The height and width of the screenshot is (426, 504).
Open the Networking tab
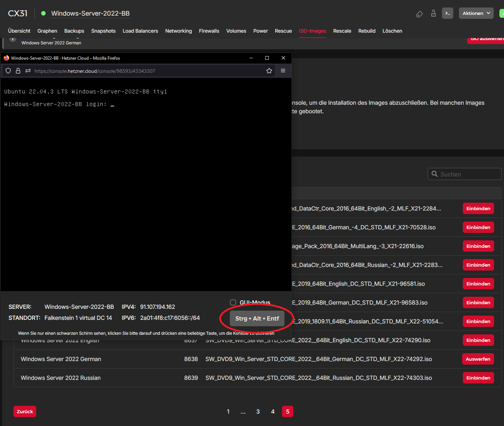click(x=178, y=31)
